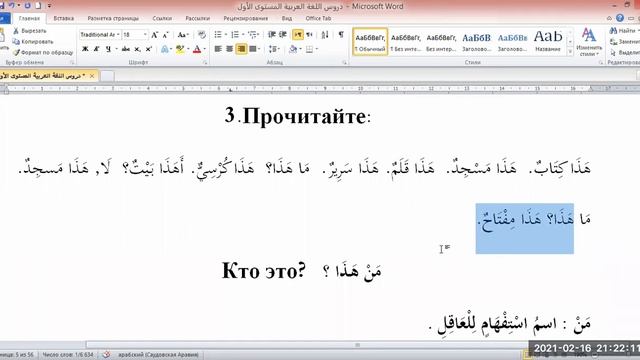Click the line spacing icon
640x360 pixels.
click(x=272, y=49)
